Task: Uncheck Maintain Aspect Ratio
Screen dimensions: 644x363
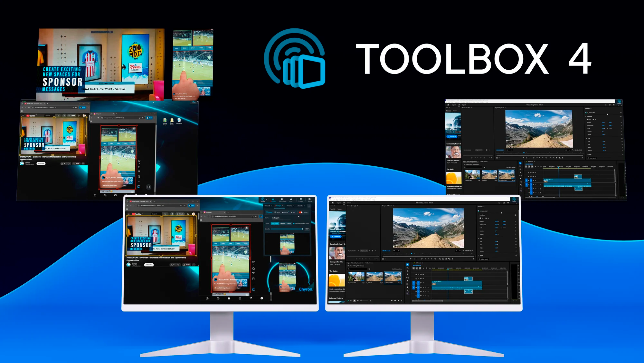Action: point(294,223)
